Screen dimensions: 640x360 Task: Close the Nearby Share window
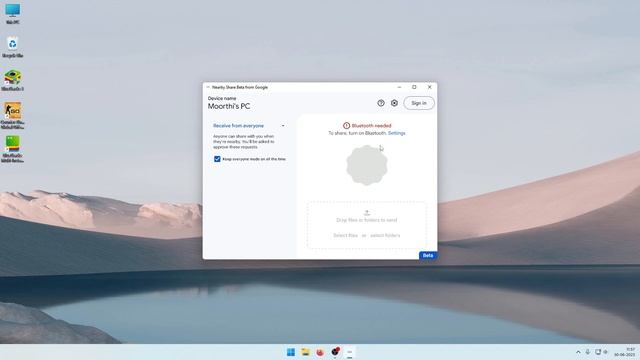(x=429, y=87)
